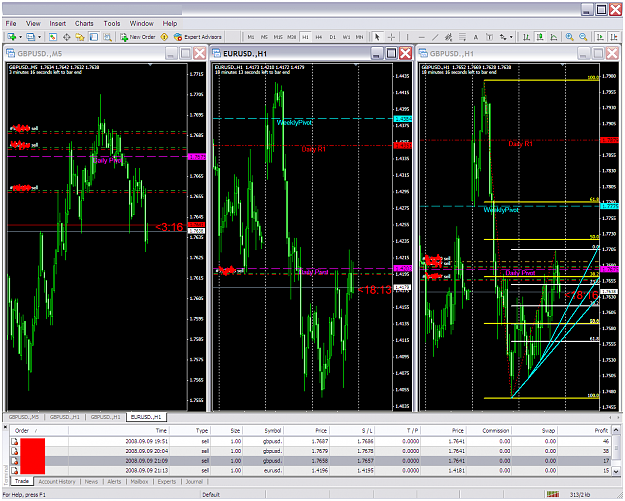The width and height of the screenshot is (625, 501).
Task: Select the Horizontal Line drawing tool
Action: (x=421, y=37)
